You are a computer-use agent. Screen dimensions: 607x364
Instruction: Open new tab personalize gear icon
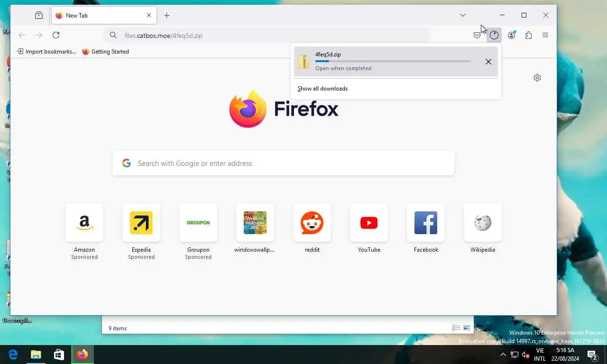[537, 78]
